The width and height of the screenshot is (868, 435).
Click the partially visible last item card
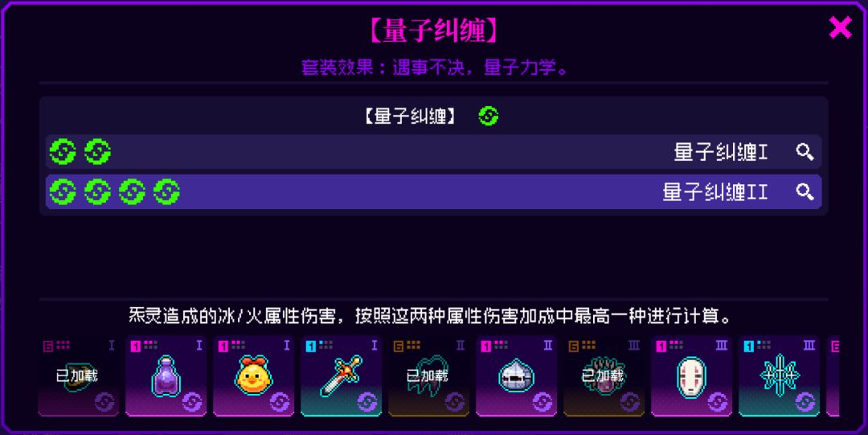833,375
